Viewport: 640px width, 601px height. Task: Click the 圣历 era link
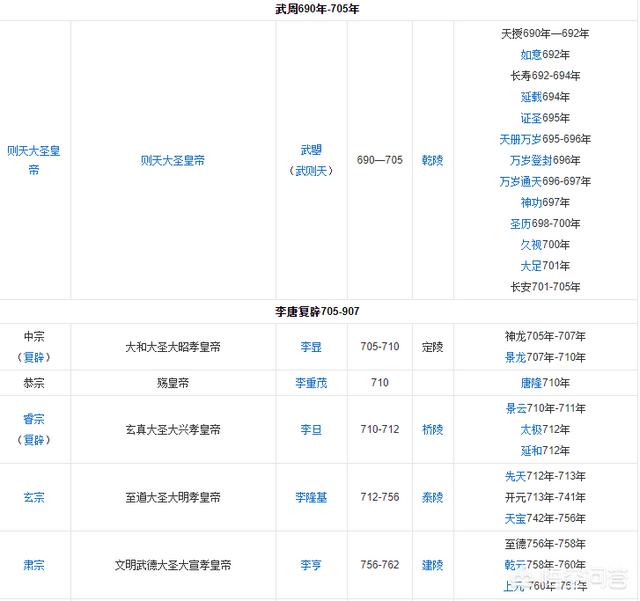(x=520, y=224)
